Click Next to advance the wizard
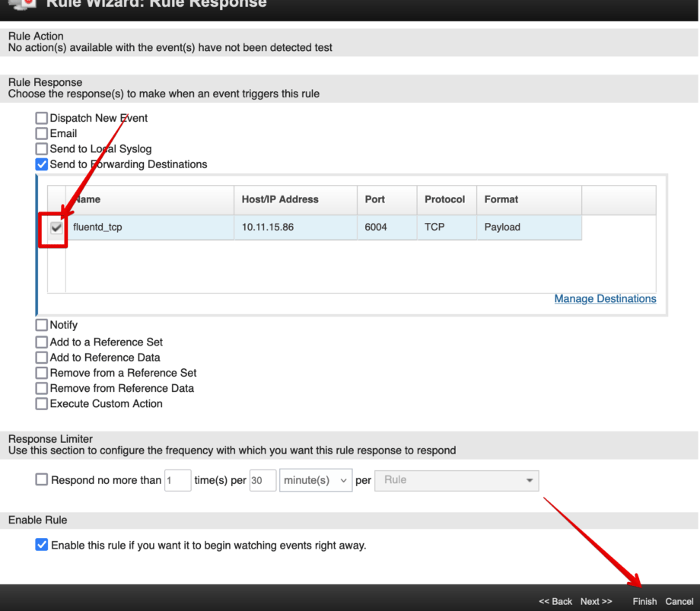700x611 pixels. [596, 601]
